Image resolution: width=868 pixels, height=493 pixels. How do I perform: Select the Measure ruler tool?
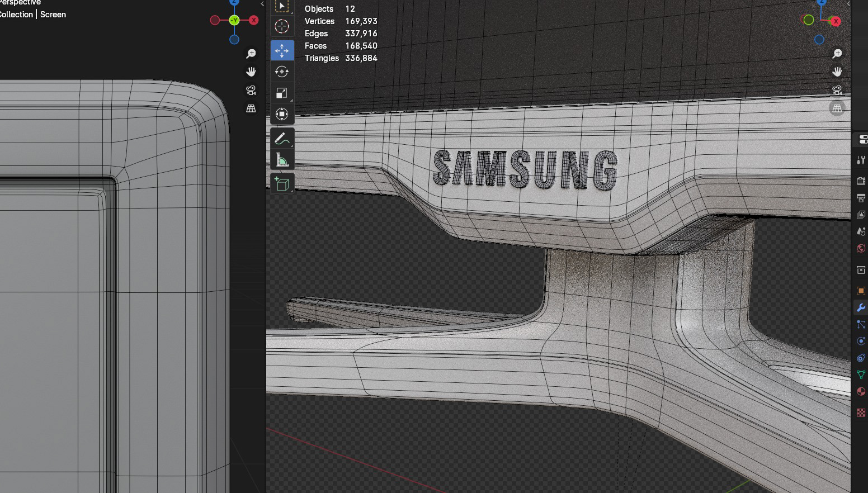coord(282,160)
